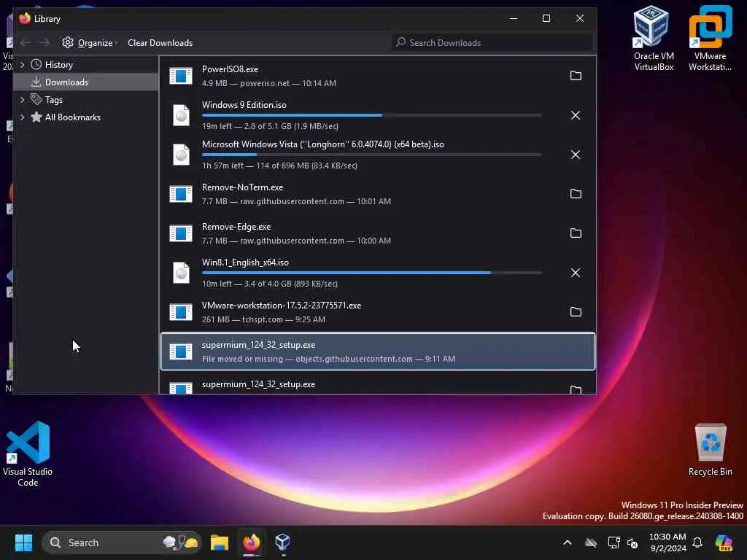Open Visual Studio Code desktop shortcut
This screenshot has height=560, width=747.
click(28, 454)
